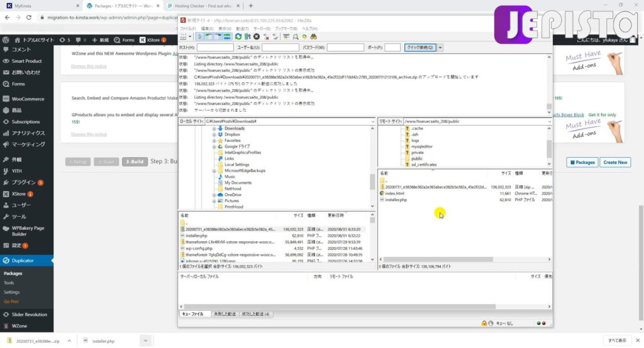Screen dimensions: 644x348
Task: Open the remote site path dropdown
Action: (x=549, y=121)
